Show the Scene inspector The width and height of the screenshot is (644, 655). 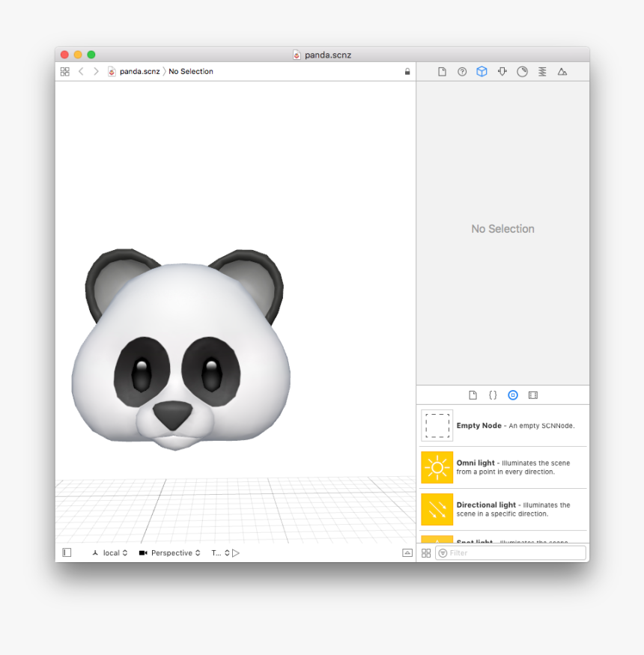click(x=562, y=72)
